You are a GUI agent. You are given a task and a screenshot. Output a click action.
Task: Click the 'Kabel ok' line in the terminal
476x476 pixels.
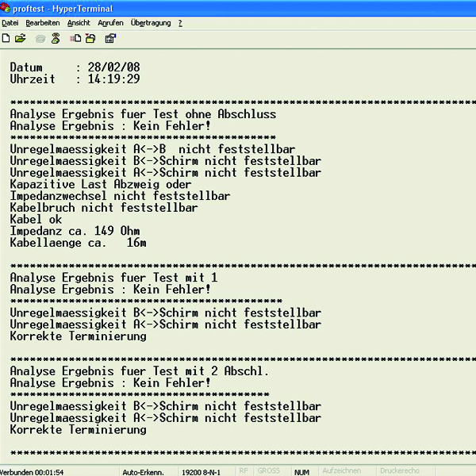(36, 220)
